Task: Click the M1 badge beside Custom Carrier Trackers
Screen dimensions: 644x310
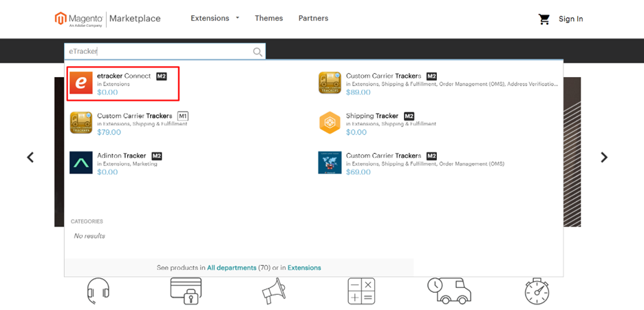Action: pyautogui.click(x=183, y=116)
